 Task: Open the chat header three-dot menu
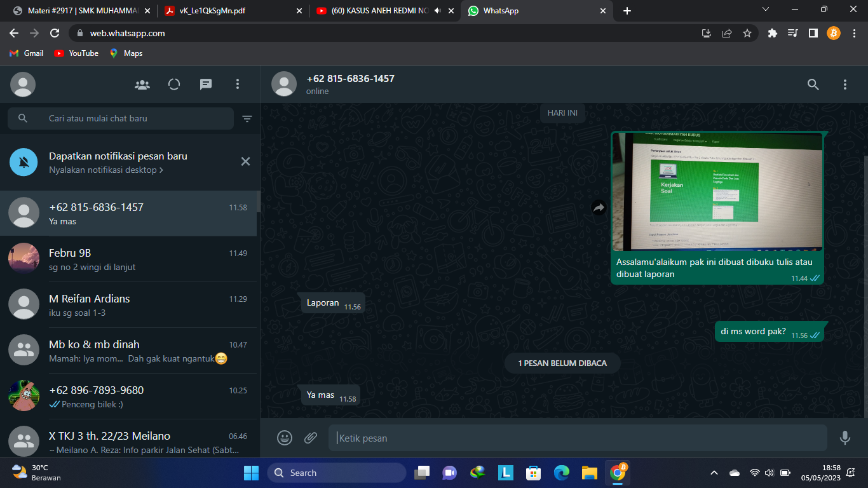point(845,84)
